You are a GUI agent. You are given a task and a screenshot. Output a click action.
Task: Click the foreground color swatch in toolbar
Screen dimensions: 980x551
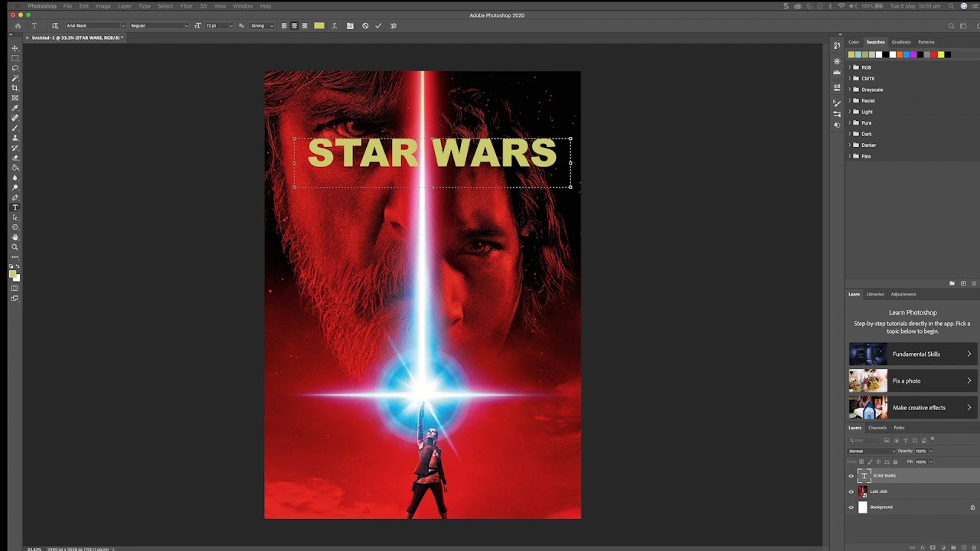[12, 274]
